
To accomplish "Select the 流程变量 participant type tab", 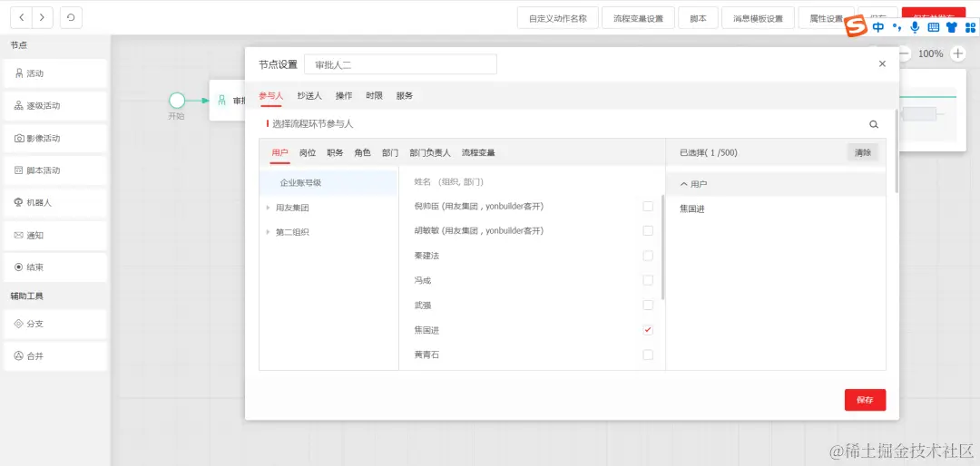I will pos(478,152).
